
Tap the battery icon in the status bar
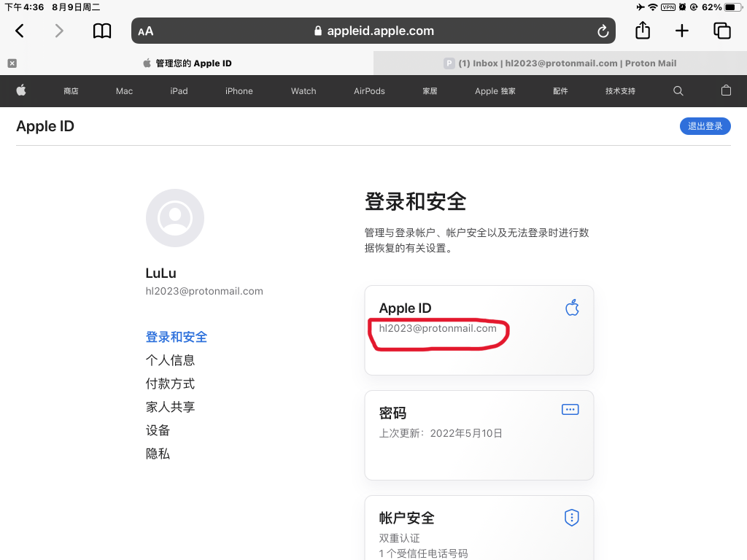point(733,7)
